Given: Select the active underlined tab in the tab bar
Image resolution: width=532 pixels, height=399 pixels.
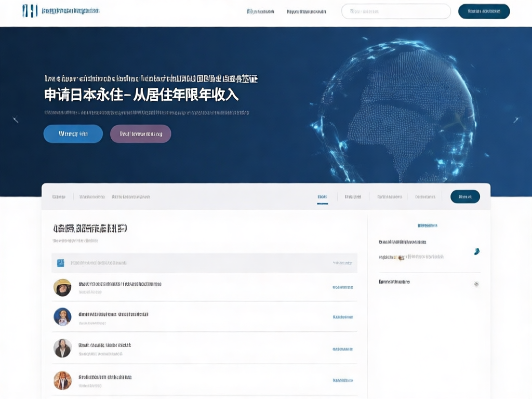Looking at the screenshot, I should (322, 197).
